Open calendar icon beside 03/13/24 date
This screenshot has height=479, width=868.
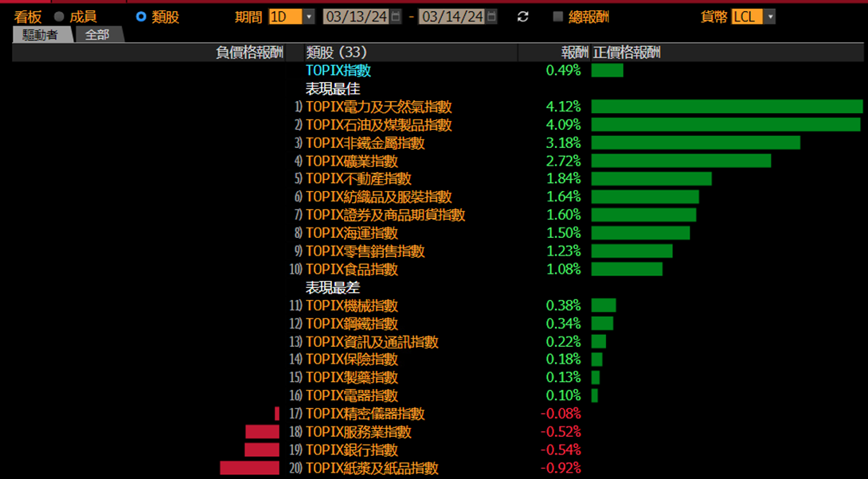(x=395, y=17)
